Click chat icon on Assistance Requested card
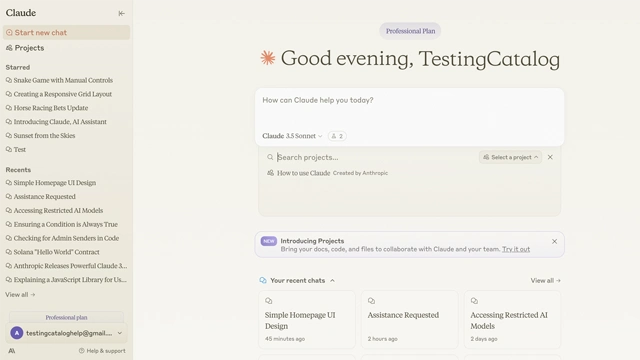Image resolution: width=640 pixels, height=360 pixels. pyautogui.click(x=371, y=301)
